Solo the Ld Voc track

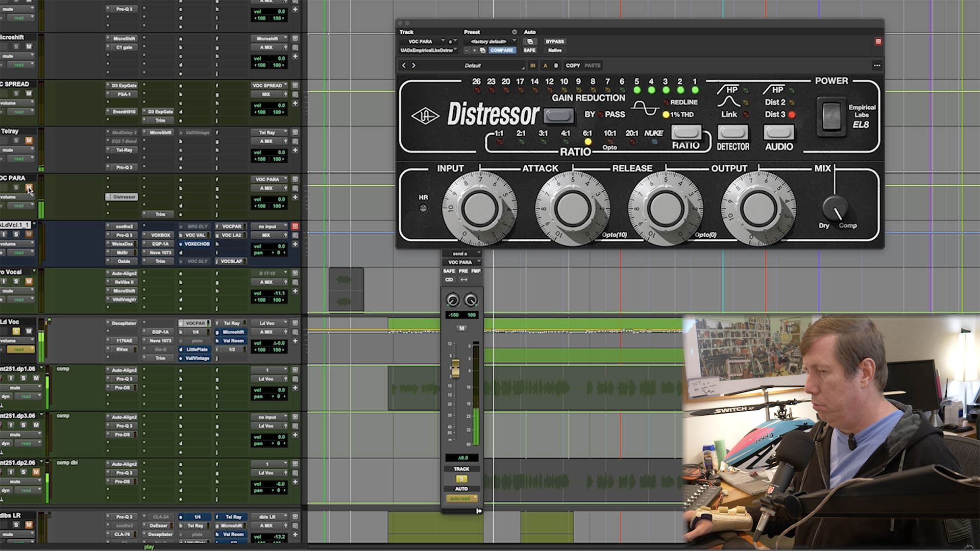pyautogui.click(x=16, y=331)
